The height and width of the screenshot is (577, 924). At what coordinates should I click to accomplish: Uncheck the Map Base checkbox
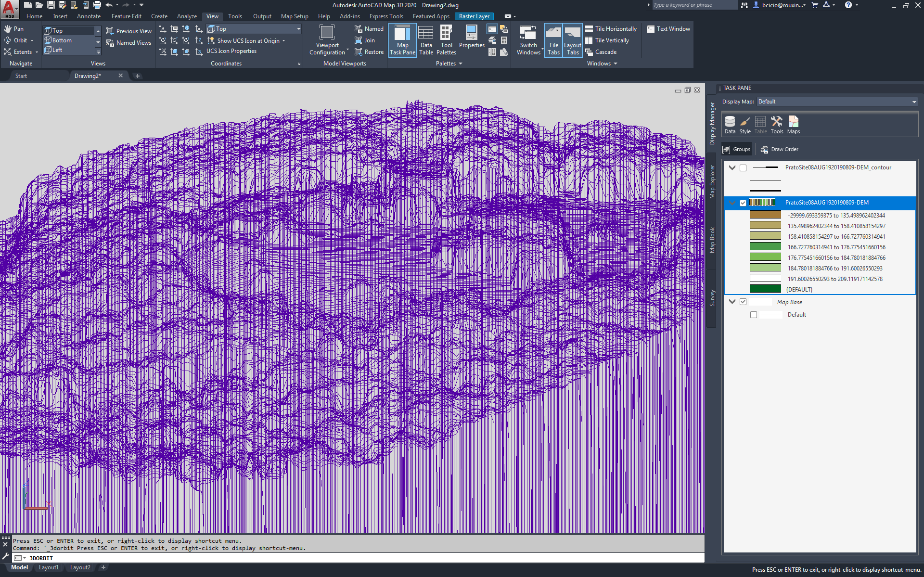[743, 302]
